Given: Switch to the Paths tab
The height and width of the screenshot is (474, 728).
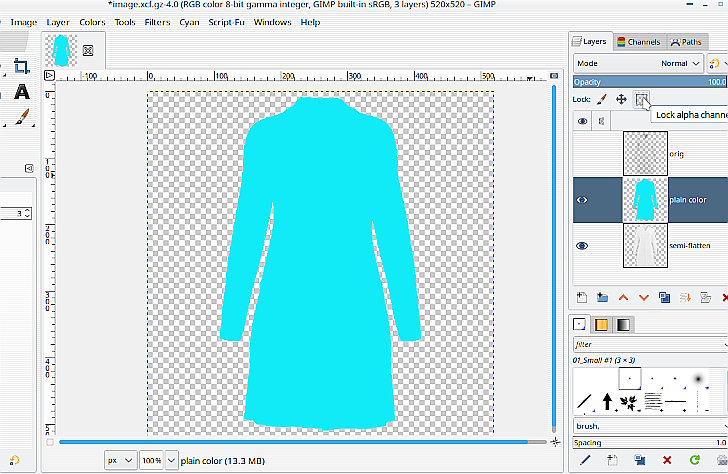Looking at the screenshot, I should pyautogui.click(x=686, y=42).
